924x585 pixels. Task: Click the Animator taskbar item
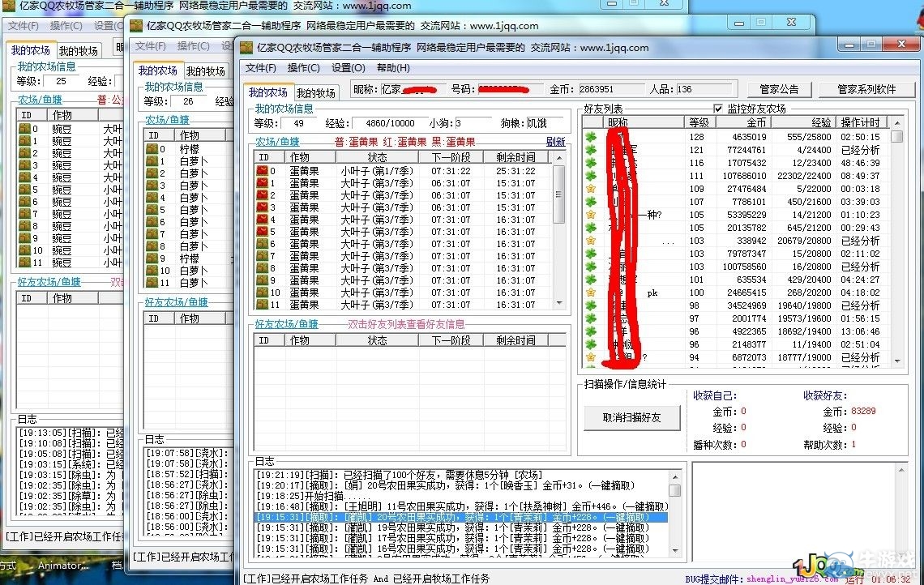(63, 566)
